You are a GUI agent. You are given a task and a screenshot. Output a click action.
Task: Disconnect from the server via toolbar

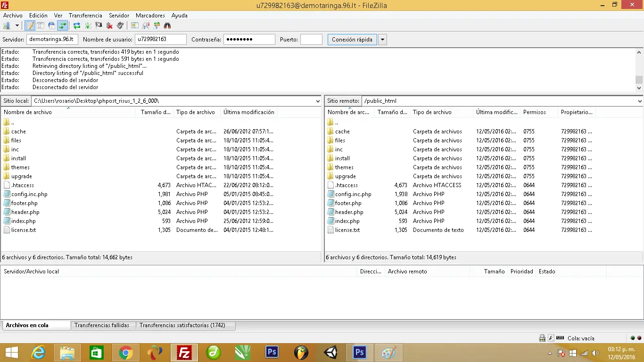tap(109, 25)
